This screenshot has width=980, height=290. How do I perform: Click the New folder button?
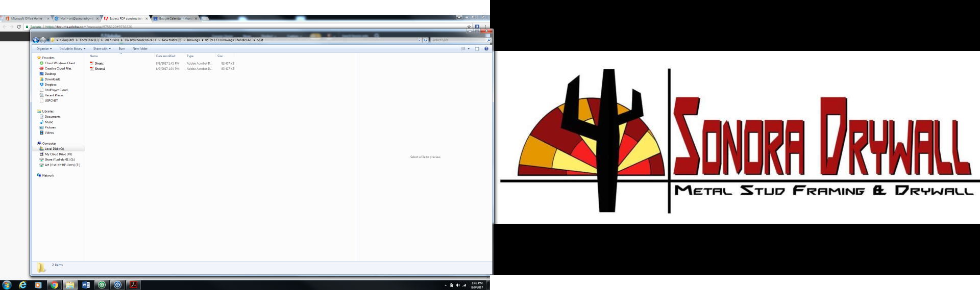[x=140, y=49]
